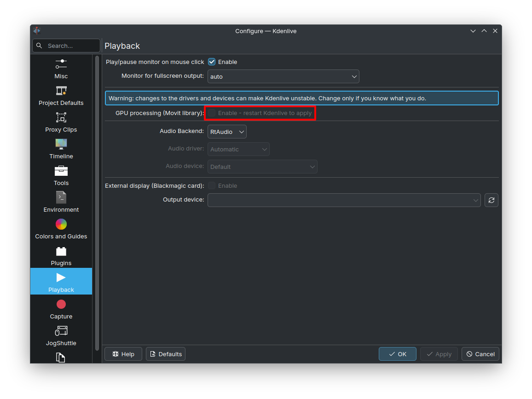Click the Help button
The width and height of the screenshot is (532, 399).
pos(123,354)
